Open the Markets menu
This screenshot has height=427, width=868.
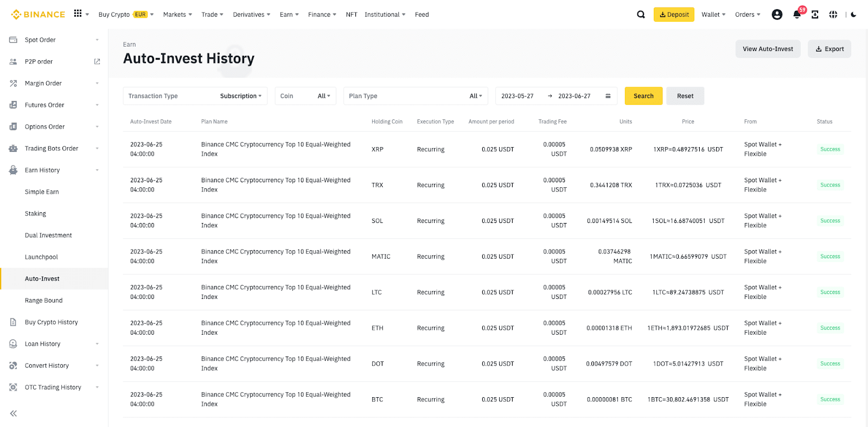(177, 15)
